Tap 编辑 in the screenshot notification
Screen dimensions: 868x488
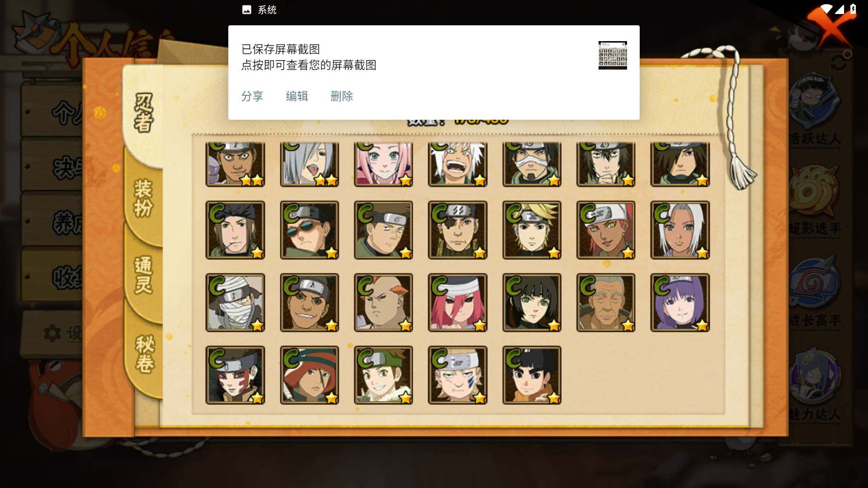tap(297, 96)
